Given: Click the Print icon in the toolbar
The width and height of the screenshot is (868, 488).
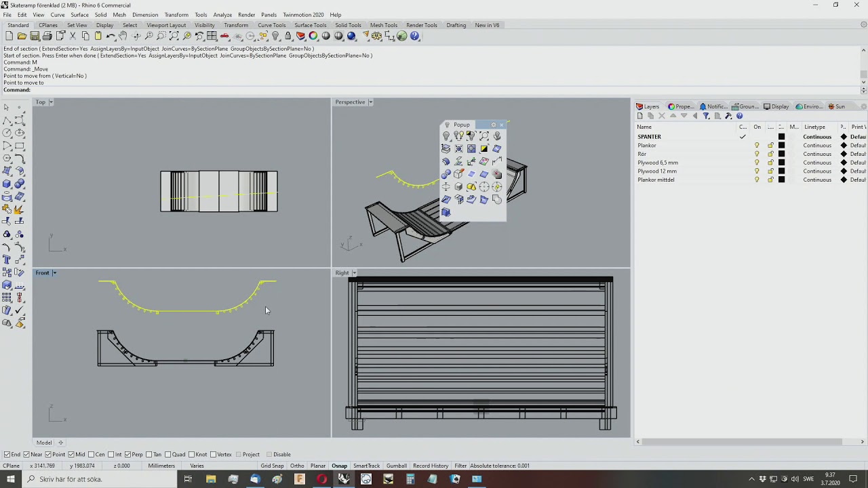Looking at the screenshot, I should (x=47, y=36).
